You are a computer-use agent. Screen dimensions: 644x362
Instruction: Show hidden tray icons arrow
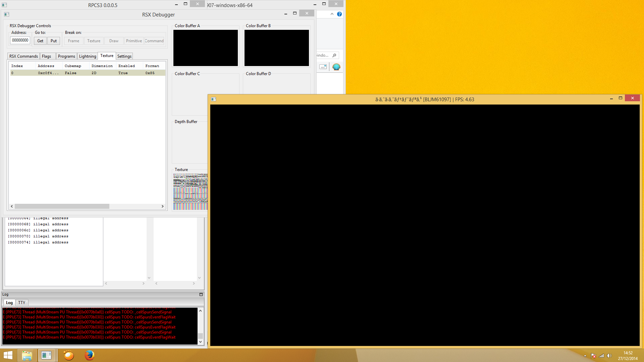pos(585,356)
